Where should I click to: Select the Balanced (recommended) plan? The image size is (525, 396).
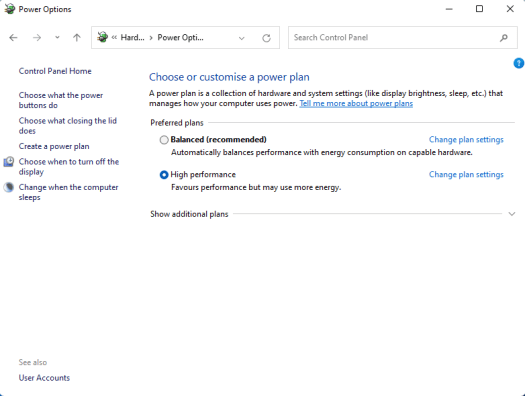(164, 140)
